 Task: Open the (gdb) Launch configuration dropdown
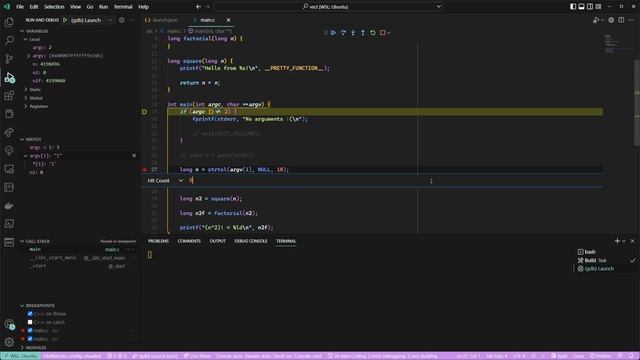[91, 20]
